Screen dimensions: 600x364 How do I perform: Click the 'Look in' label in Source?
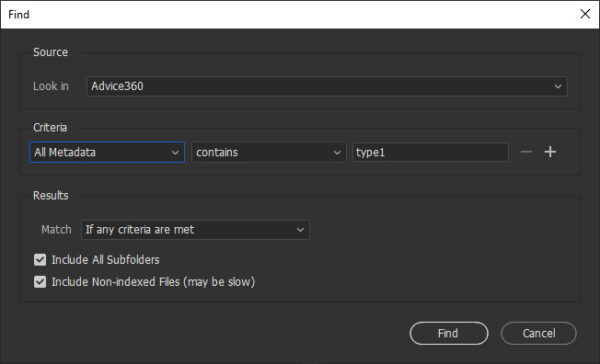(51, 86)
